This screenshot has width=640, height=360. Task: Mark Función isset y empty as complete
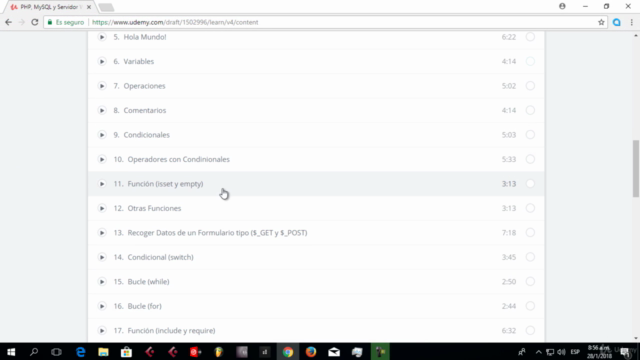point(530,184)
